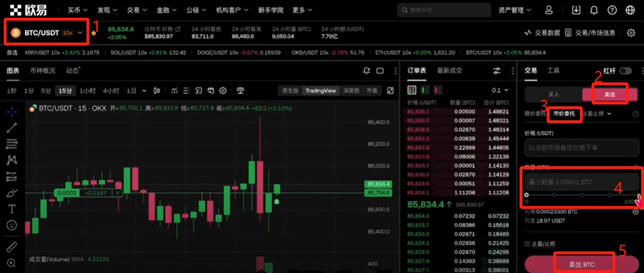The width and height of the screenshot is (644, 273).
Task: Open the 资产管理 dropdown
Action: 515,10
